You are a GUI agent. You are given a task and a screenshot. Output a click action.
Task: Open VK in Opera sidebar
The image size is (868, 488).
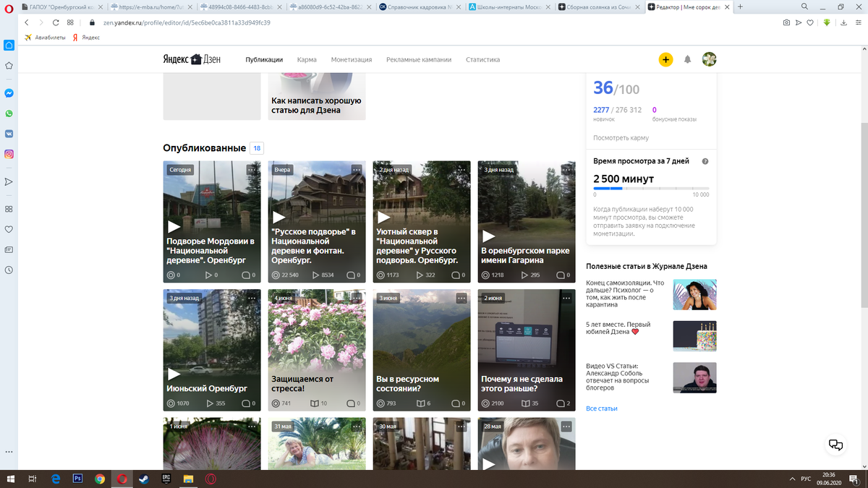[x=9, y=134]
